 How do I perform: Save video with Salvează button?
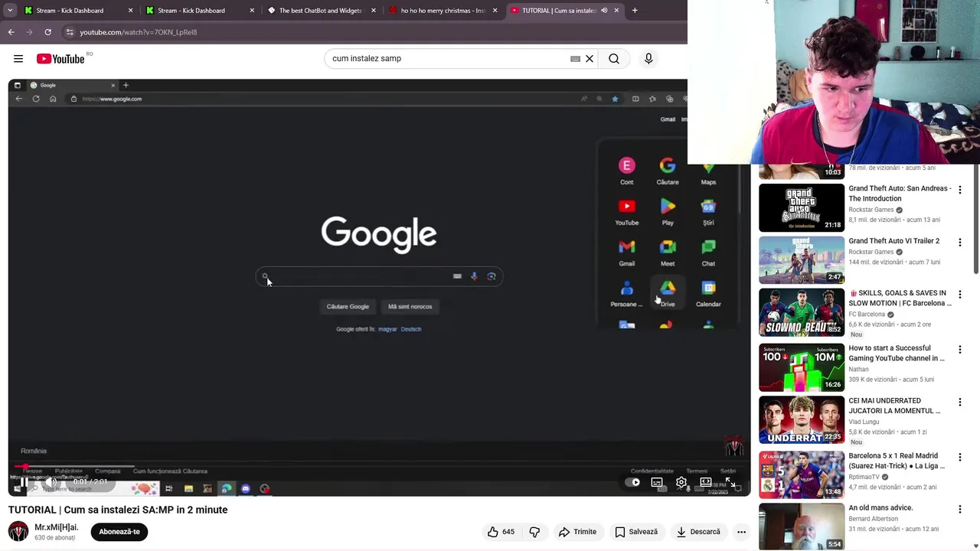(x=636, y=532)
